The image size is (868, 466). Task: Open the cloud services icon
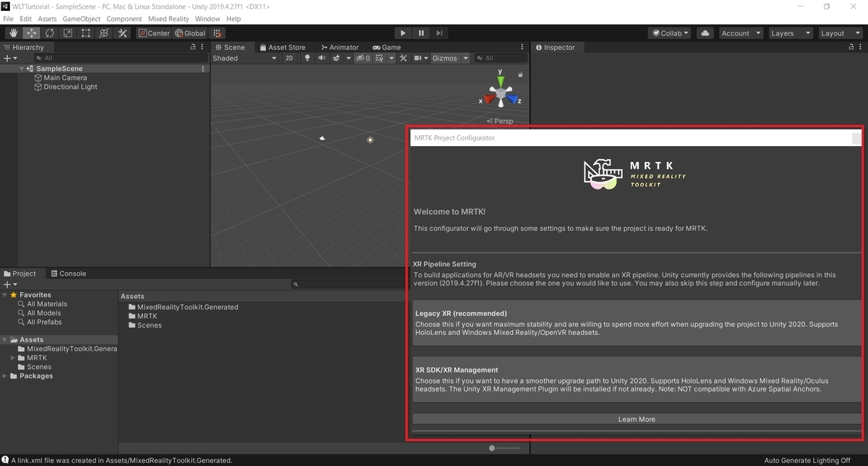point(706,33)
